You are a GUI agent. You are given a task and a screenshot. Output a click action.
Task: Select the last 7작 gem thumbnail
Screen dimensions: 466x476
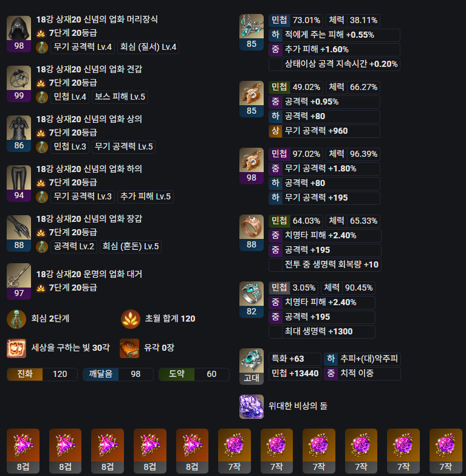[x=446, y=451]
